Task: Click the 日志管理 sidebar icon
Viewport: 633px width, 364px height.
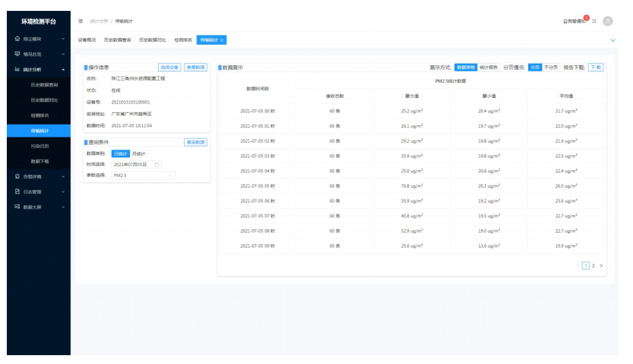Action: tap(18, 192)
